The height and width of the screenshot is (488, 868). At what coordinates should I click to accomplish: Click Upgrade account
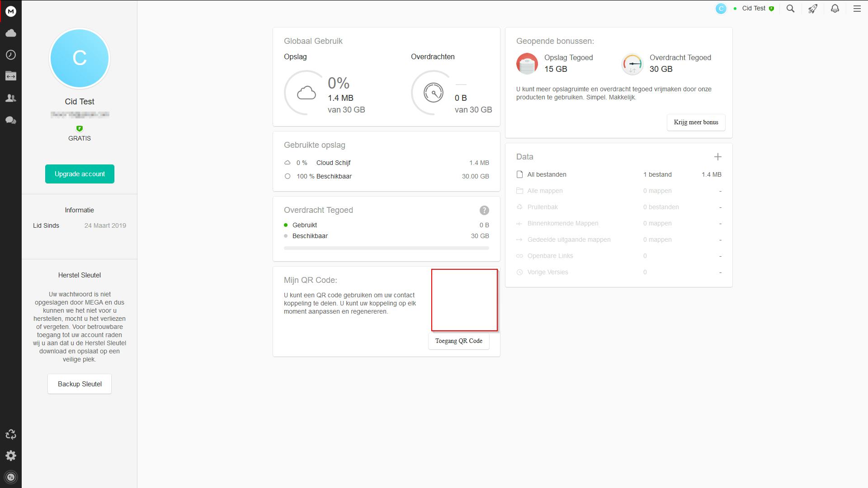point(79,174)
